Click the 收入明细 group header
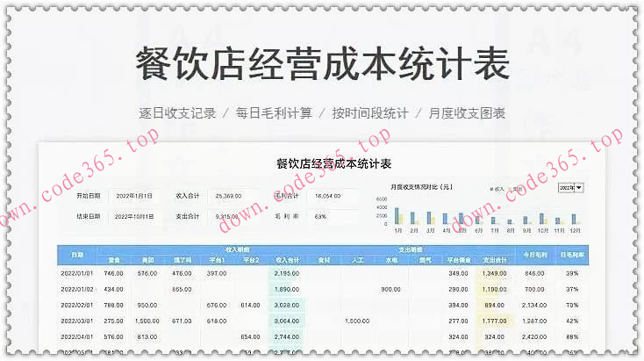Viewport: 644px width, 361px height. pyautogui.click(x=237, y=250)
